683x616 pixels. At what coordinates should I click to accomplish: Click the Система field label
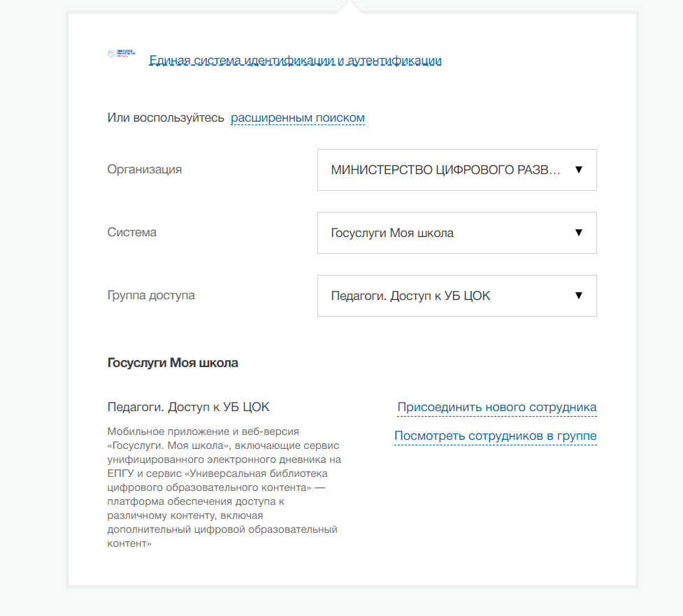point(132,232)
